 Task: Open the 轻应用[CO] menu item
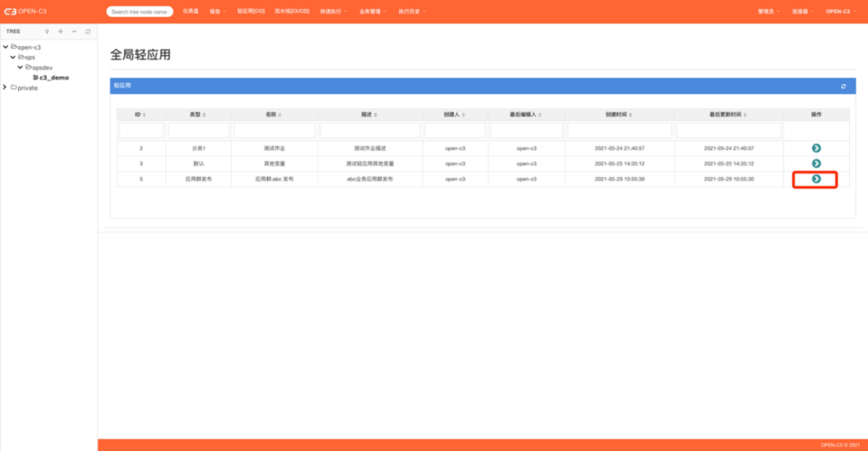coord(251,11)
